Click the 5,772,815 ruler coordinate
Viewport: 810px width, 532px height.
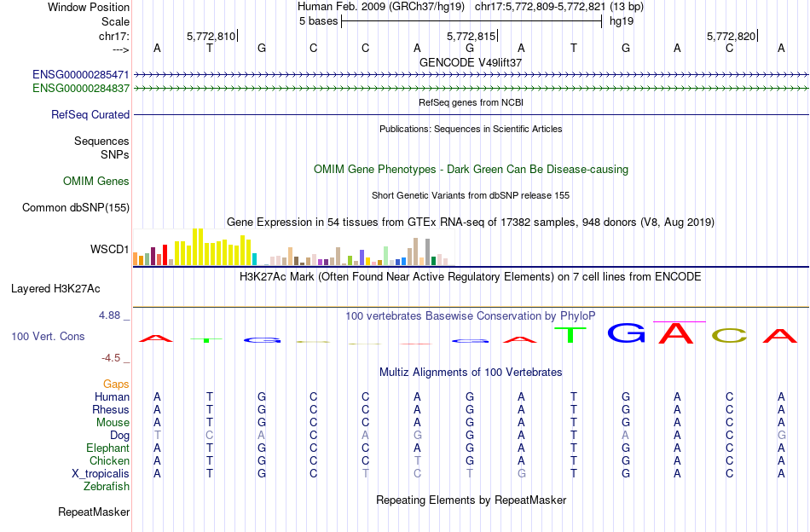point(472,36)
